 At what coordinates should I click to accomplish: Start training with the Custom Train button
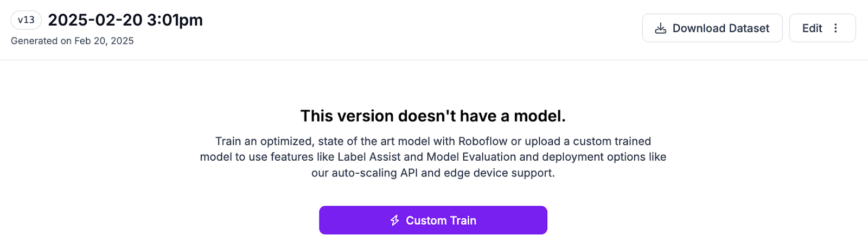pyautogui.click(x=433, y=220)
